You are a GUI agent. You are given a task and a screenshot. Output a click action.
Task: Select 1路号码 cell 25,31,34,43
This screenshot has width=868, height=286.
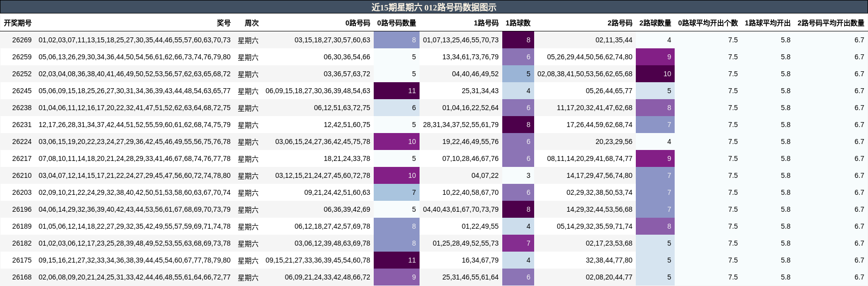pyautogui.click(x=480, y=91)
